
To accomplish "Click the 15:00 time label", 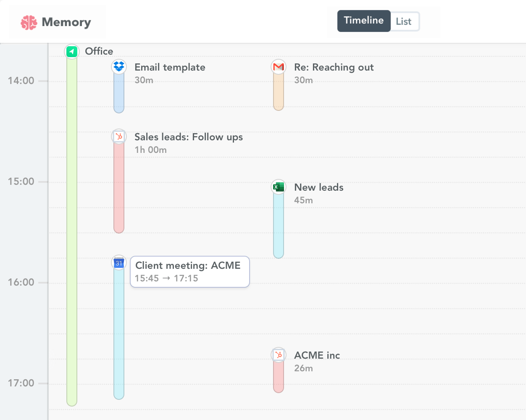I will coord(21,181).
